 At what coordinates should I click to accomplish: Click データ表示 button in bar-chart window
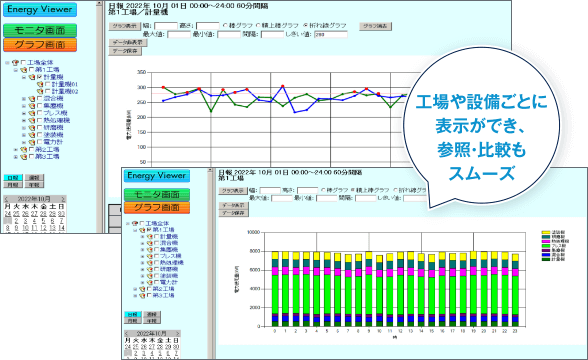tap(233, 206)
